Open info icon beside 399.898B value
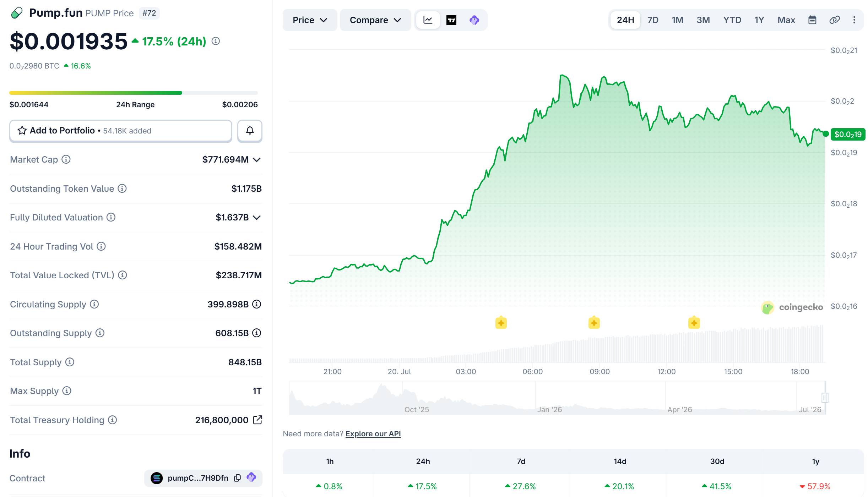This screenshot has width=868, height=497. tap(256, 304)
